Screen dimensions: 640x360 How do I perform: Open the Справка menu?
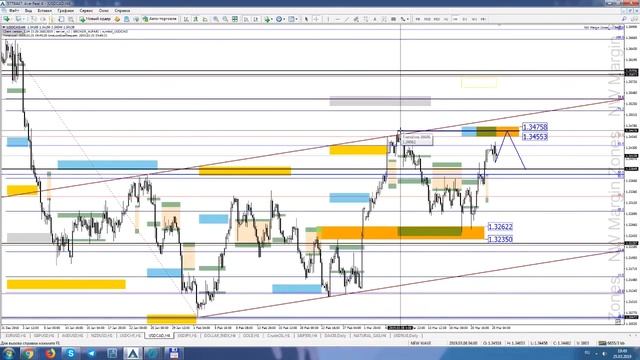point(122,11)
